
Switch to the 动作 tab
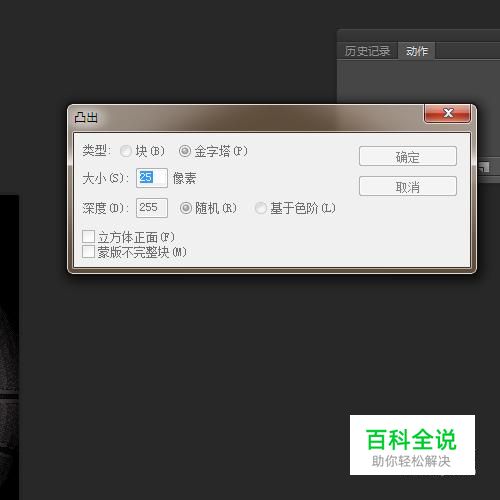pos(417,51)
